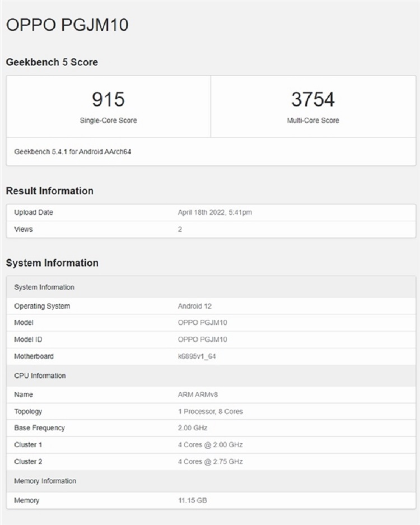The image size is (420, 525).
Task: Select the Base Frequency label
Action: 40,428
